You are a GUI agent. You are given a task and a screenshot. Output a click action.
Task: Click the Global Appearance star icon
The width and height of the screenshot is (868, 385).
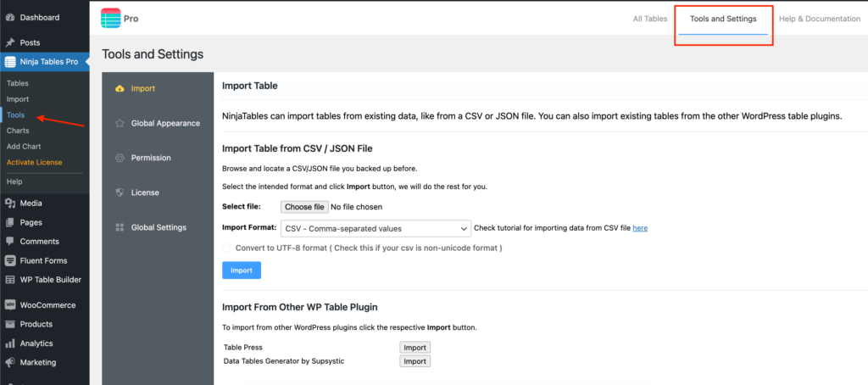point(119,124)
